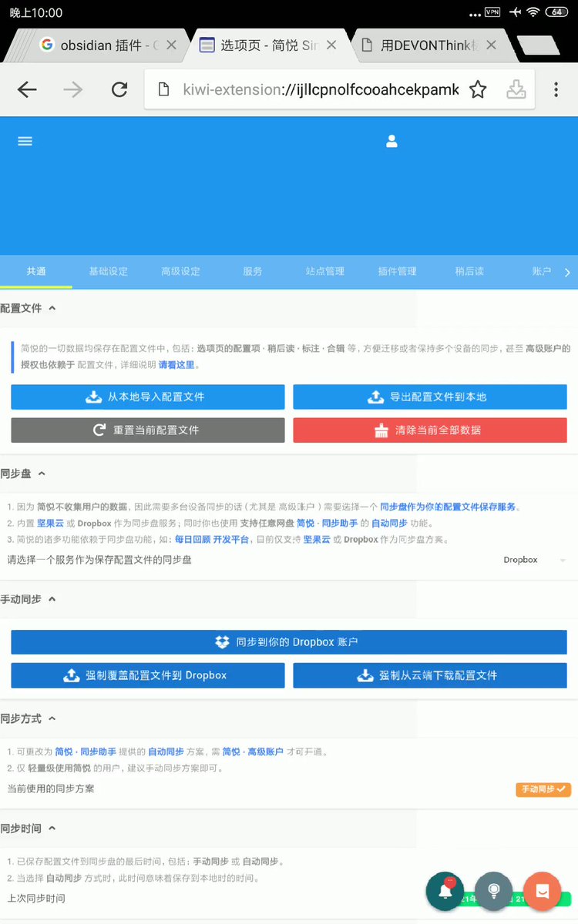The width and height of the screenshot is (578, 924).
Task: Select the 稍后读 tab
Action: [x=469, y=271]
